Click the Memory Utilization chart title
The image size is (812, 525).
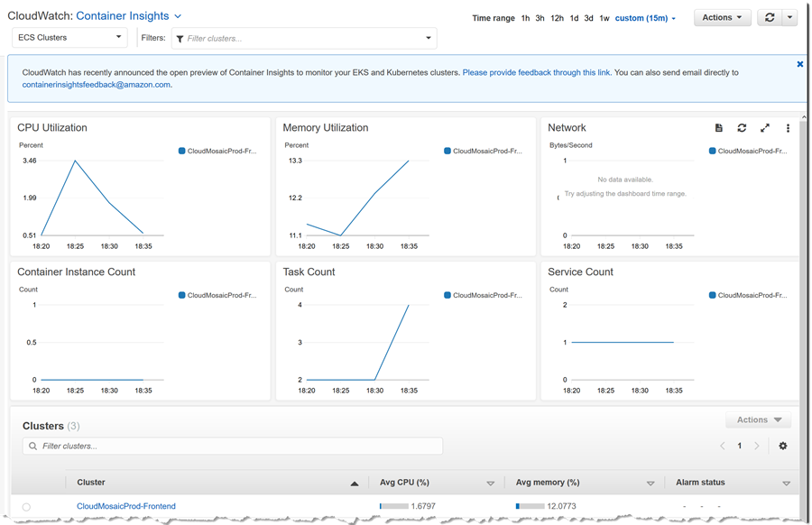(x=325, y=127)
